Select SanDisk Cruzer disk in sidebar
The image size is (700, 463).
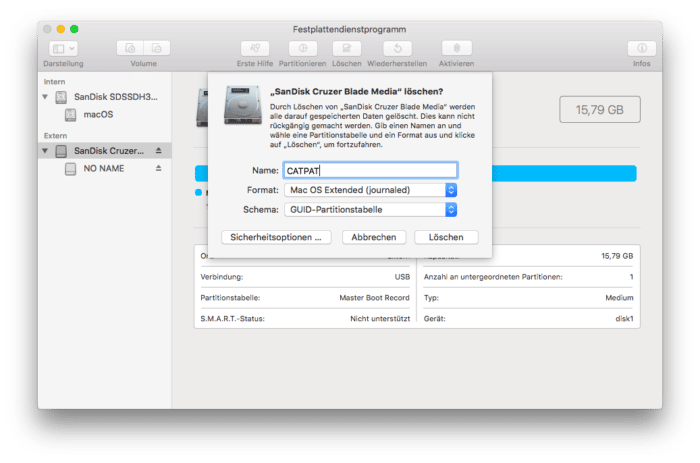(x=105, y=151)
